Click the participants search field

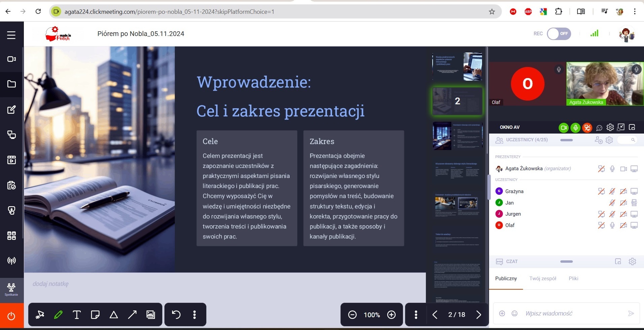pyautogui.click(x=628, y=140)
